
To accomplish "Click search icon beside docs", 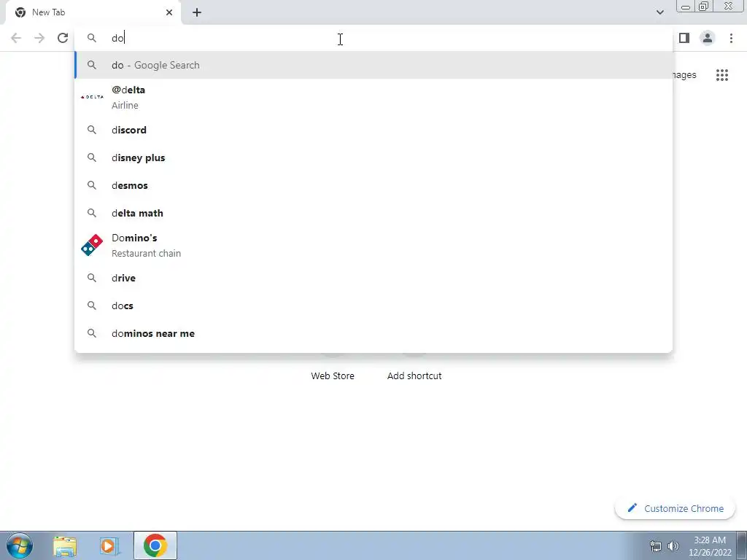I will pyautogui.click(x=92, y=306).
